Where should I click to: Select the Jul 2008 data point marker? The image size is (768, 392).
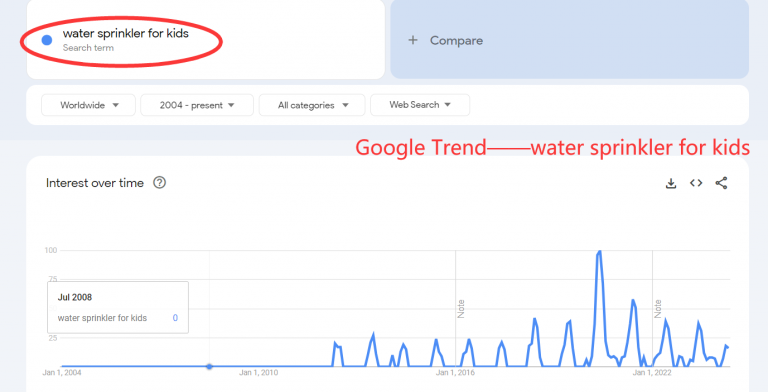click(209, 367)
